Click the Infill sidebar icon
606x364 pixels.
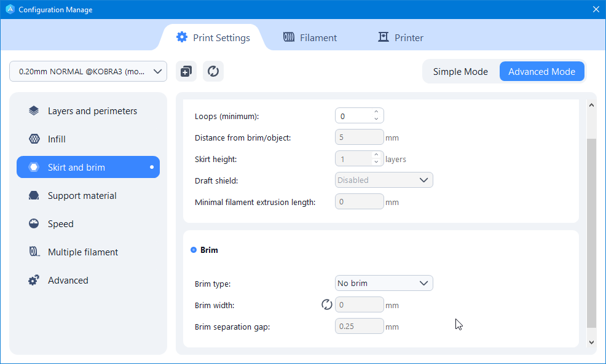point(34,139)
